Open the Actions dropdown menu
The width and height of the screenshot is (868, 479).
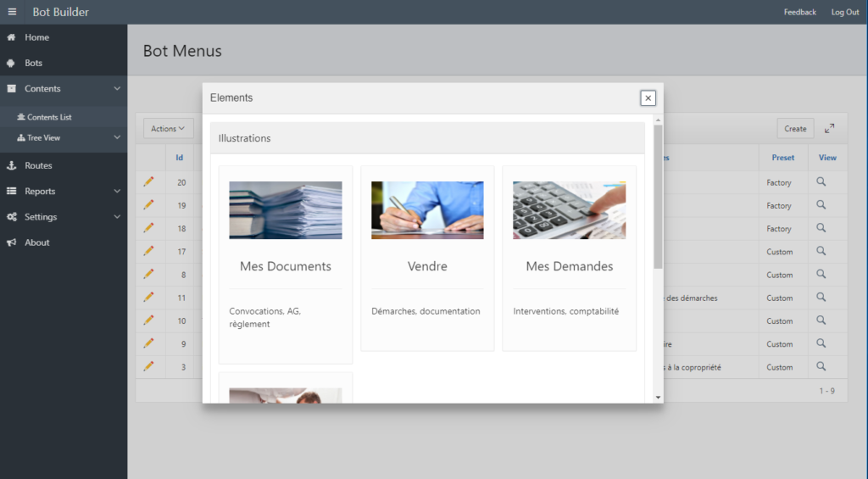click(168, 129)
